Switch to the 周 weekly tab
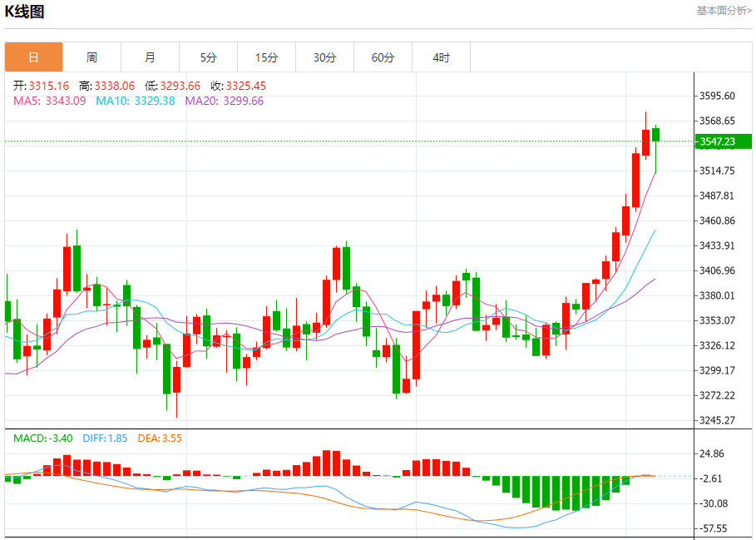This screenshot has width=756, height=540. pos(91,57)
